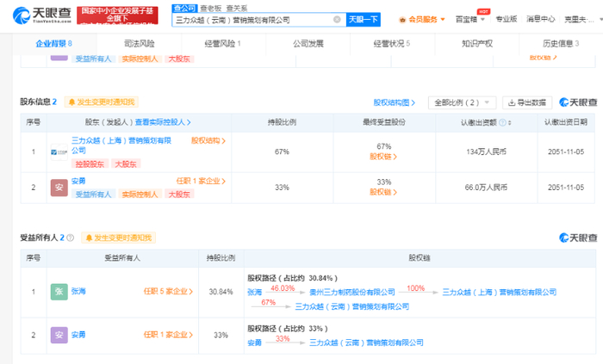Select the 知识产权 tab
The width and height of the screenshot is (603, 364).
coord(477,44)
